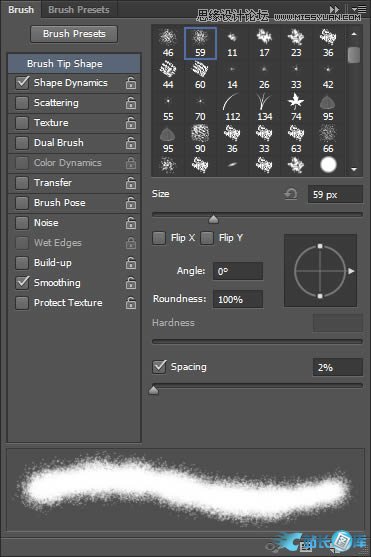
Task: Toggle the Texture lock icon
Action: click(131, 123)
